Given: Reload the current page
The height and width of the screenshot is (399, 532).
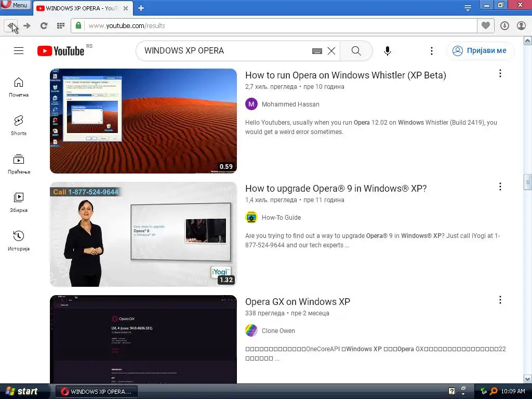Looking at the screenshot, I should (44, 26).
